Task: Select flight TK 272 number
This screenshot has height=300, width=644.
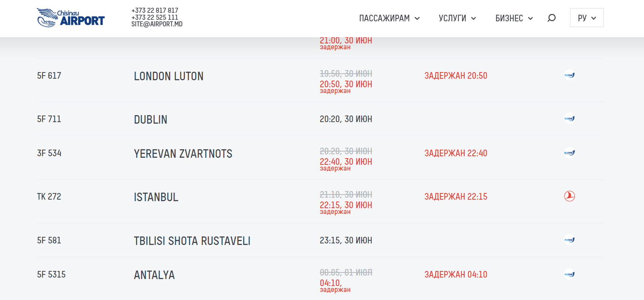Action: (49, 197)
